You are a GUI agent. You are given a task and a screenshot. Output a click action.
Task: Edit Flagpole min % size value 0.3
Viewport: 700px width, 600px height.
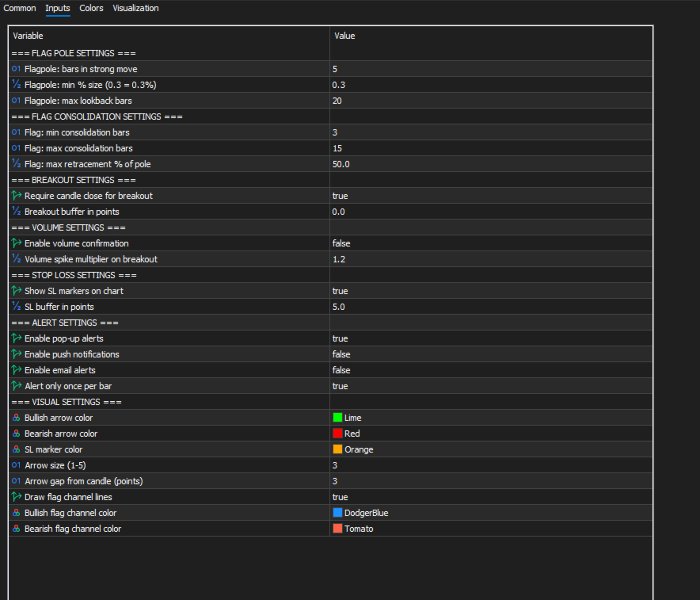pyautogui.click(x=338, y=85)
